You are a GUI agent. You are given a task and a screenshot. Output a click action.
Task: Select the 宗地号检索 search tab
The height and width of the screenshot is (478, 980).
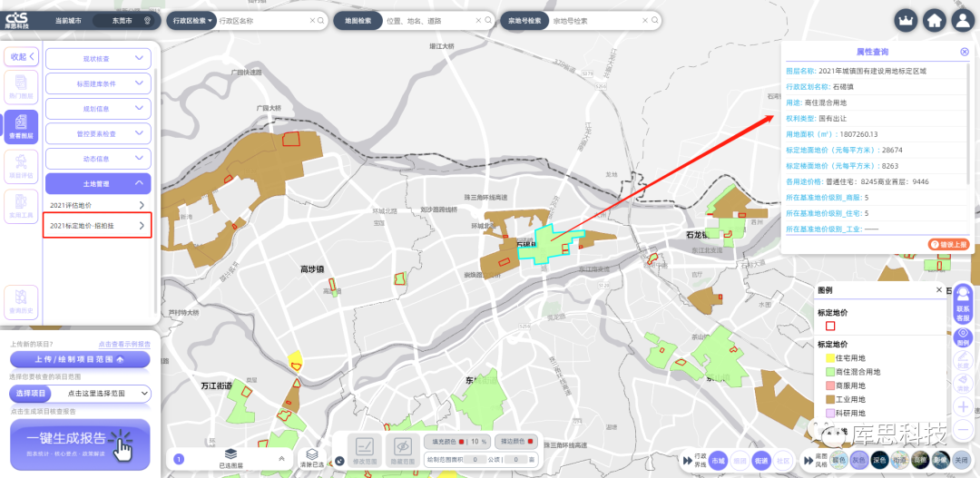[x=524, y=21]
